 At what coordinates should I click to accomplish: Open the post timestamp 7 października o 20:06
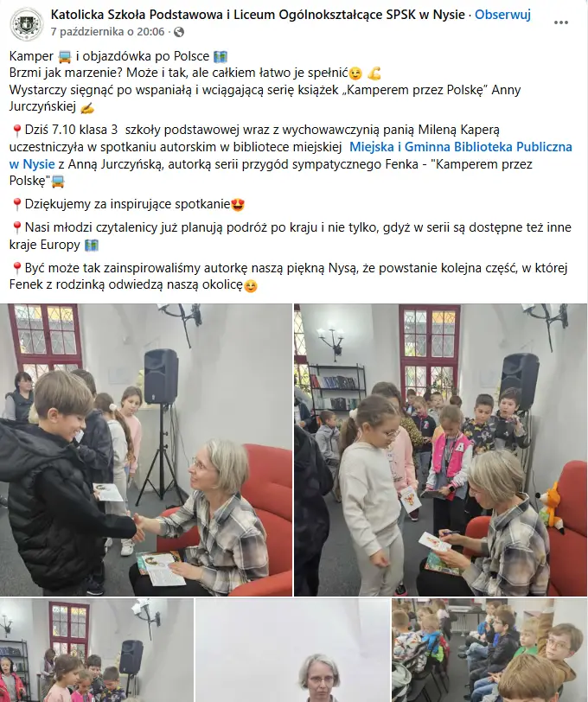point(107,32)
